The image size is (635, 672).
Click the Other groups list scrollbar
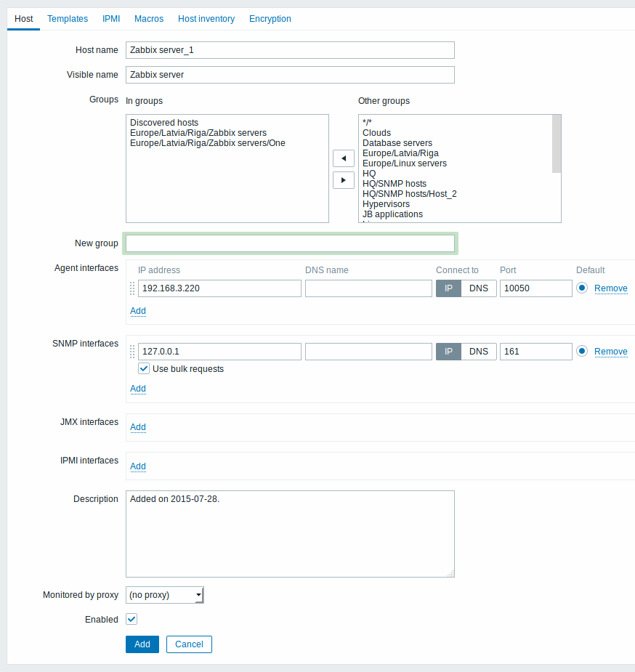[x=556, y=144]
